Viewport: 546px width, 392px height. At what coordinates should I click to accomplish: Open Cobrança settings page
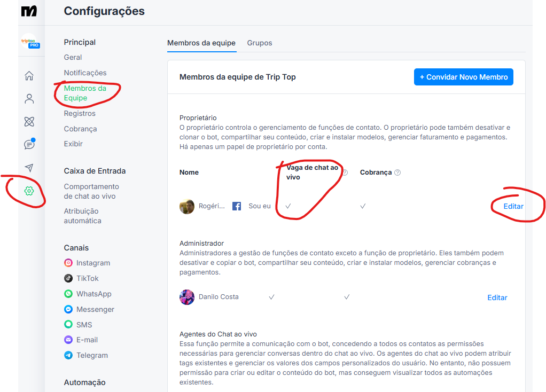(81, 129)
